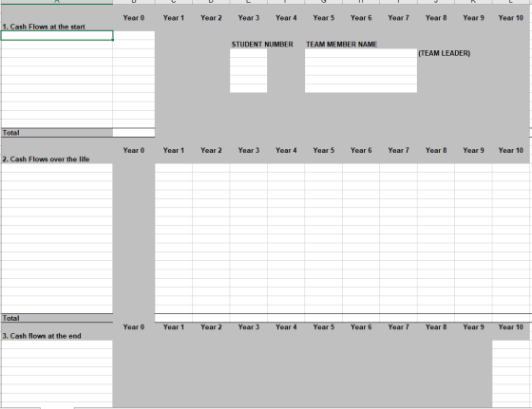This screenshot has height=409, width=532.
Task: Select first description cell under Cash flows at the end
Action: click(57, 344)
